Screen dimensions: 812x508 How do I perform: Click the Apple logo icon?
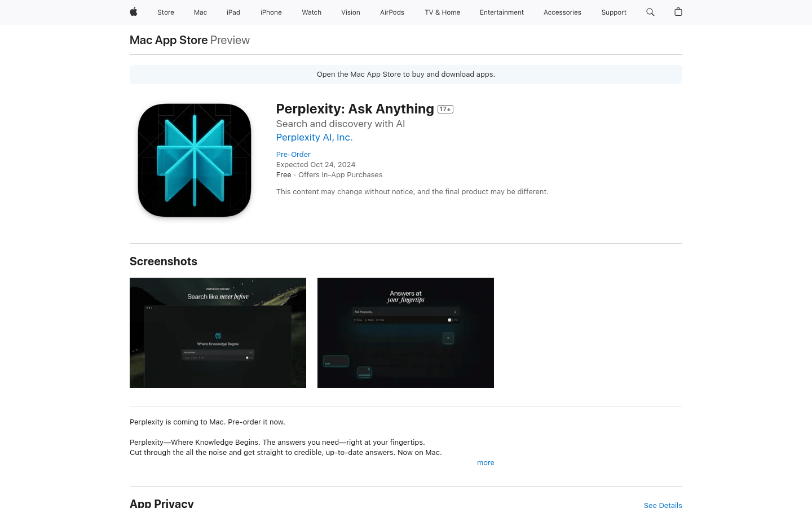coord(134,12)
